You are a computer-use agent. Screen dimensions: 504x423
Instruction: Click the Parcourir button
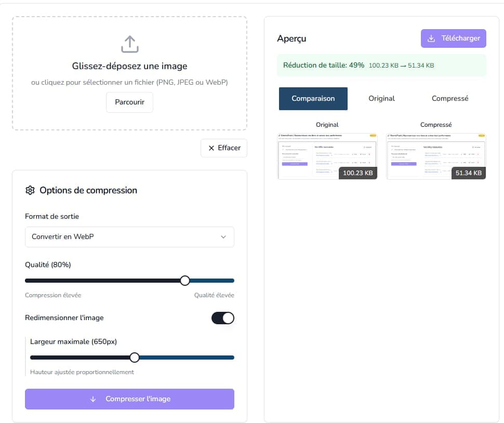[129, 102]
